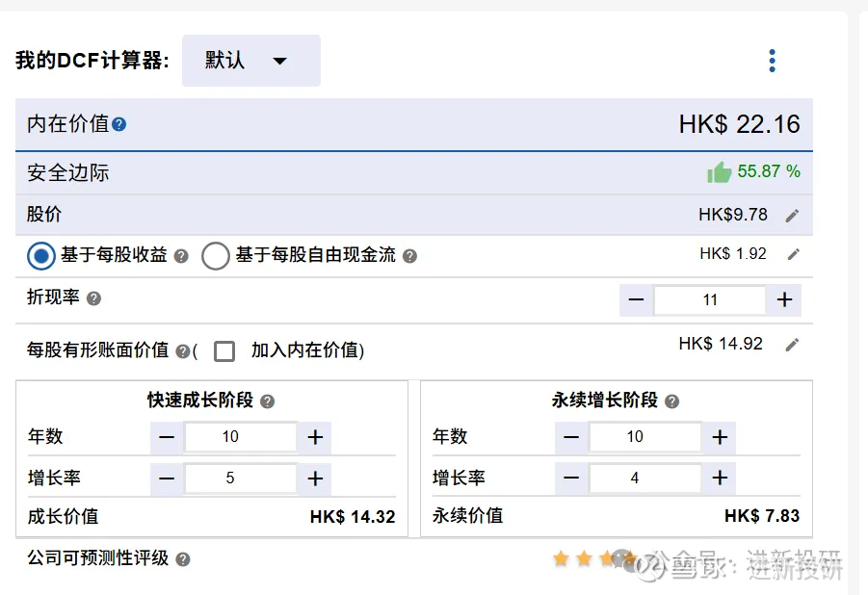Increase 快速成长阶段 增长率
Viewport: 868px width, 595px height.
click(x=315, y=479)
